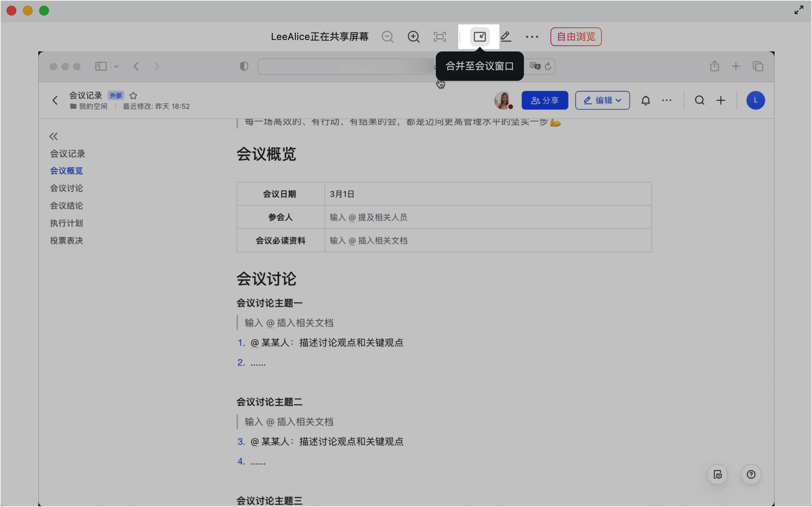The width and height of the screenshot is (812, 507).
Task: Click the notification bell icon
Action: pos(646,100)
